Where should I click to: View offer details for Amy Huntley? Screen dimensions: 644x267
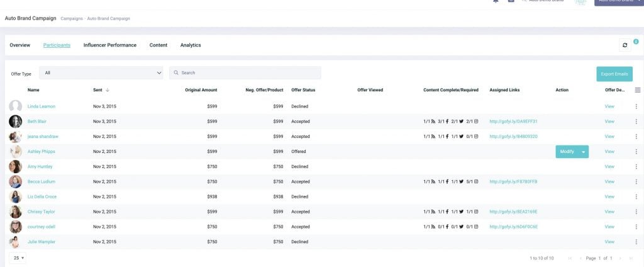[x=609, y=167]
